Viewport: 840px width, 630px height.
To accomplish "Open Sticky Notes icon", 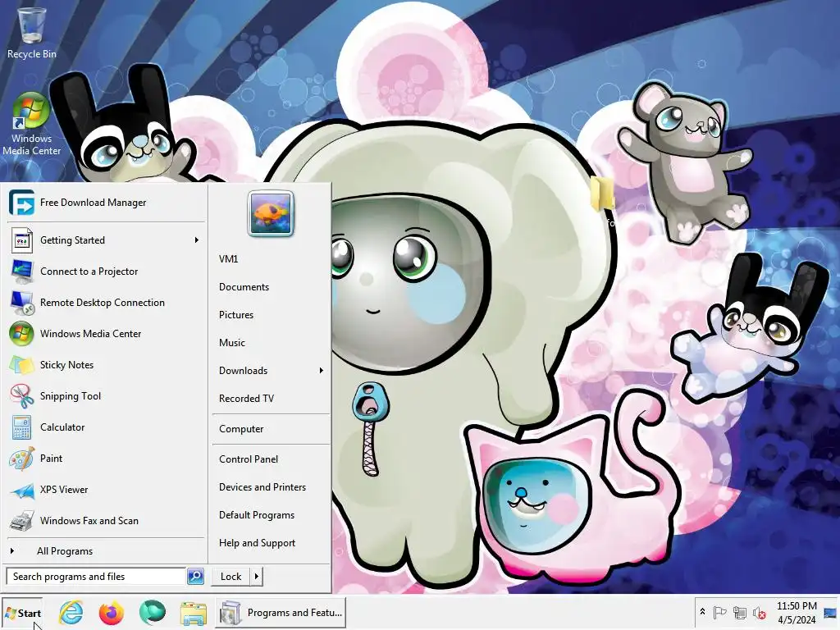I will (x=21, y=365).
